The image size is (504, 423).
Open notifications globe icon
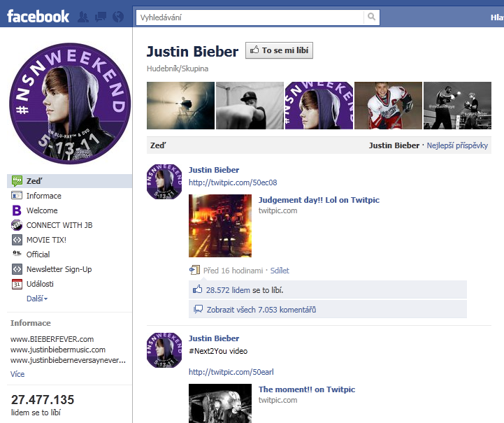tap(118, 17)
